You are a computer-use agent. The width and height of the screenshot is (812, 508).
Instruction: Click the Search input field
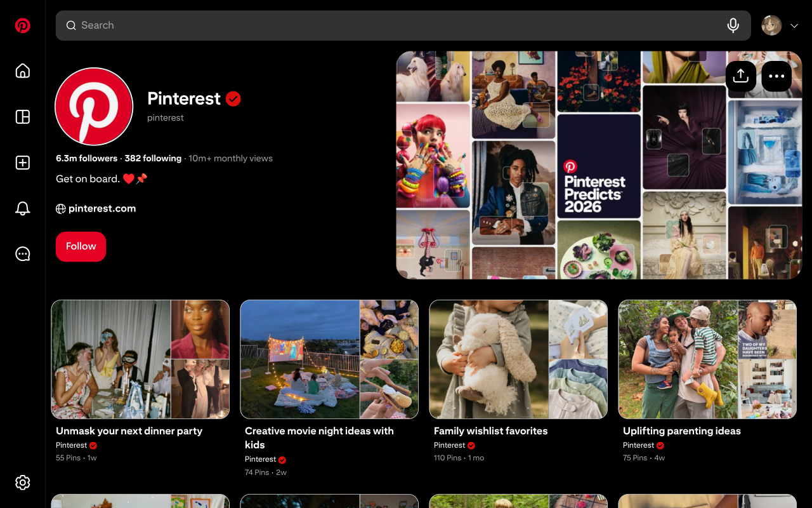(x=403, y=25)
